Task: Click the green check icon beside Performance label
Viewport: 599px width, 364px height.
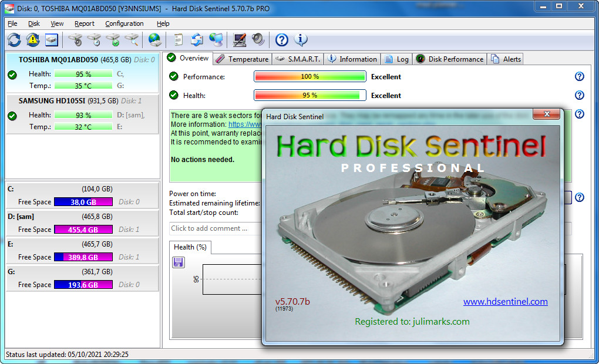Action: (x=174, y=76)
